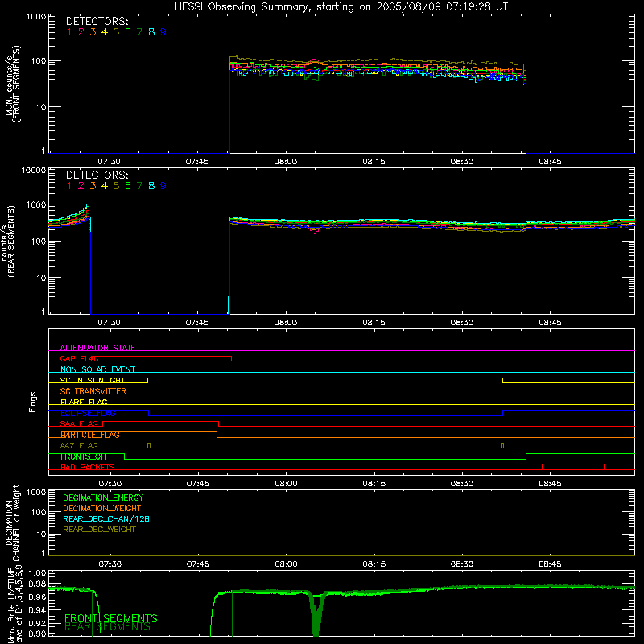Click the 08:15 tick label under the decimation plot
Image resolution: width=644 pixels, height=644 pixels.
click(374, 564)
